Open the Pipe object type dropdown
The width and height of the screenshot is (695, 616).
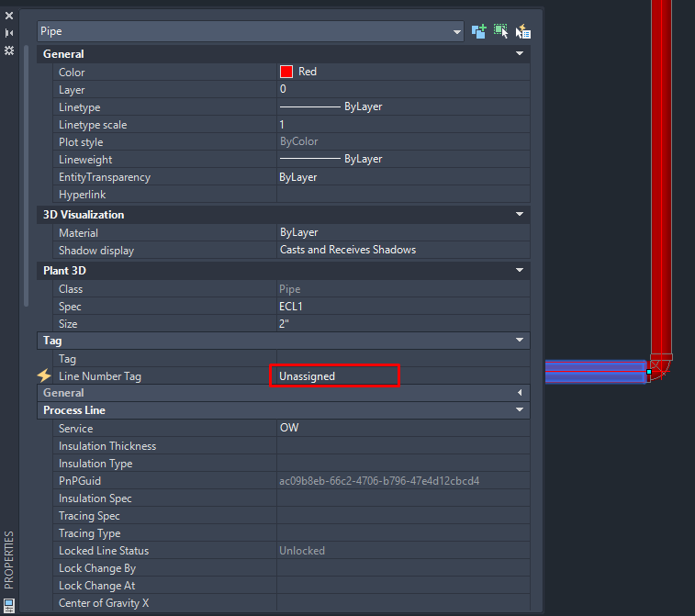(251, 31)
